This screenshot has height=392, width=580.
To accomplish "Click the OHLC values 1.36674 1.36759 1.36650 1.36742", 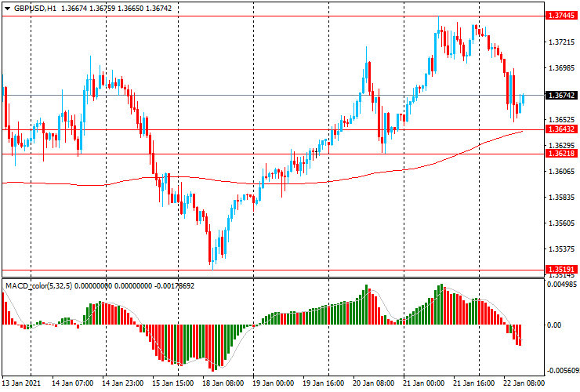I will coord(116,9).
